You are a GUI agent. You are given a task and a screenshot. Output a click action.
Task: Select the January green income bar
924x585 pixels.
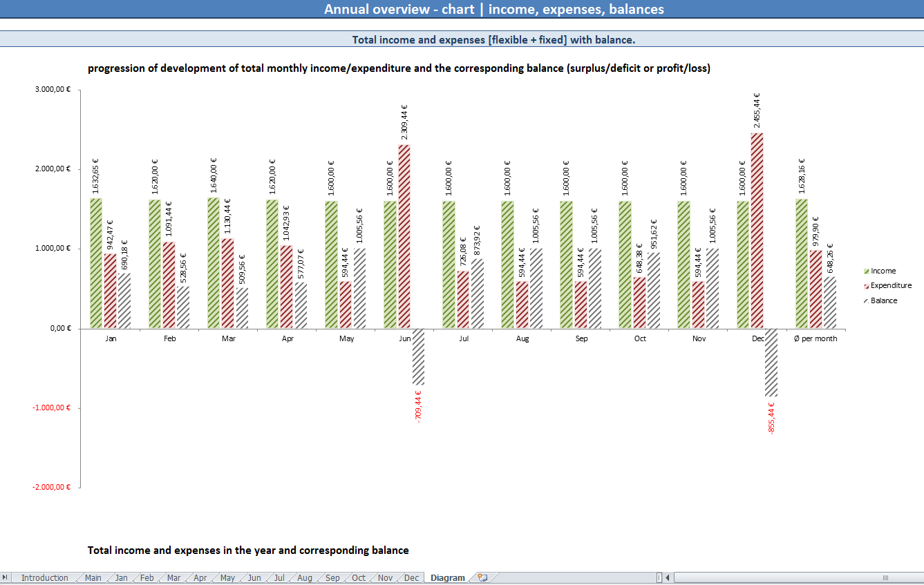pyautogui.click(x=96, y=263)
